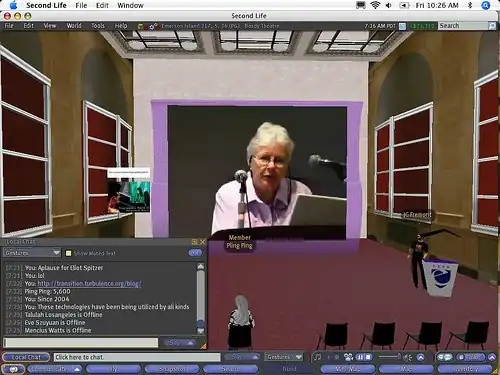This screenshot has width=500, height=375.
Task: Click the parcel status icon beside Help
Action: click(x=141, y=26)
